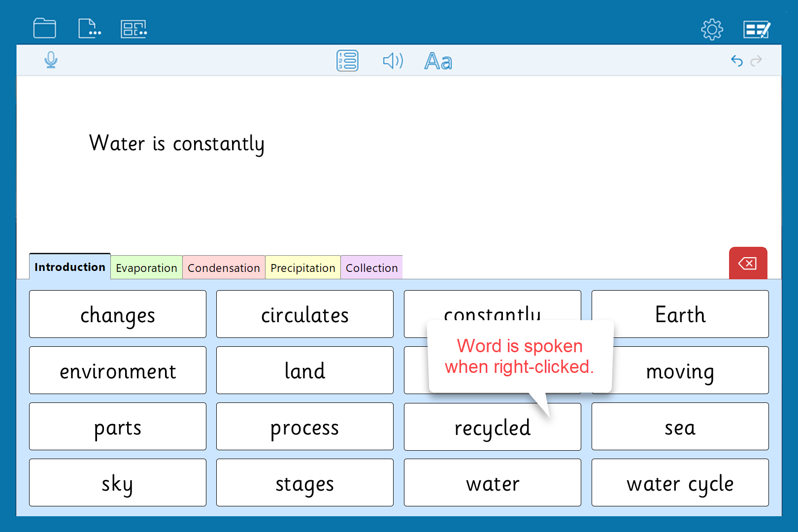Open the Aa font options
Image resolution: width=798 pixels, height=532 pixels.
click(x=438, y=62)
